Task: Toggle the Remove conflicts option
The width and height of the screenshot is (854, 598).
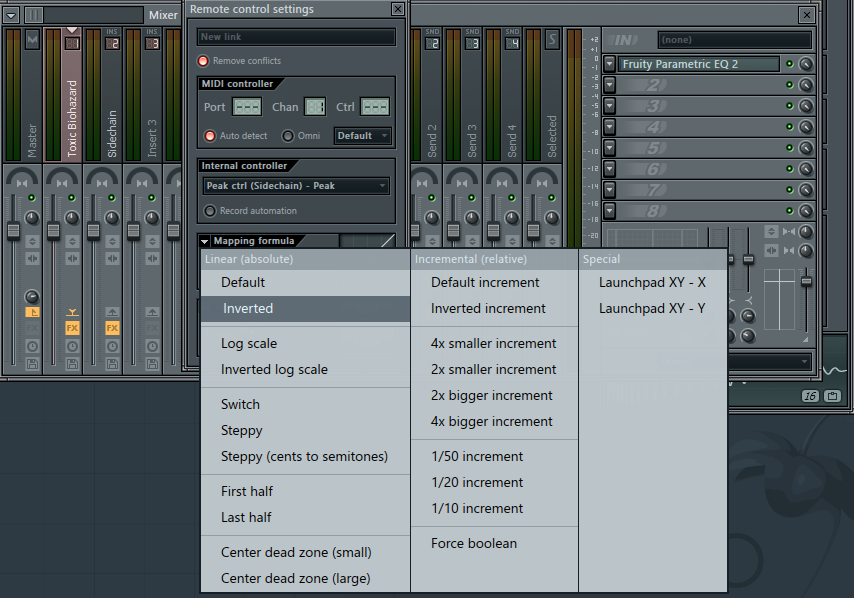Action: 203,61
